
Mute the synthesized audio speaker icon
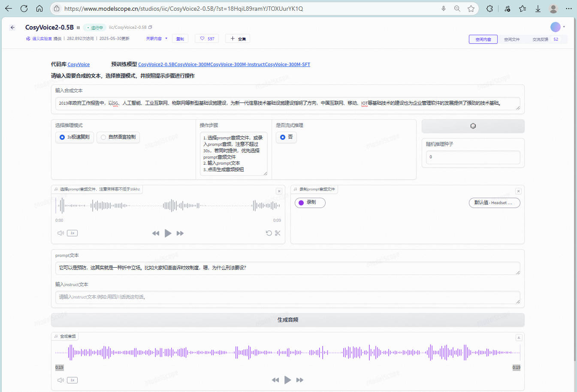[x=60, y=380]
